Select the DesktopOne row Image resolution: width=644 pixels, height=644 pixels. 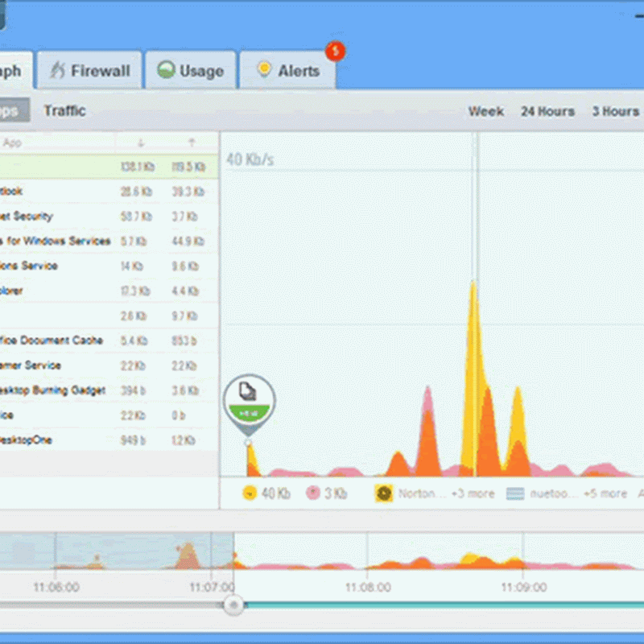click(x=109, y=440)
